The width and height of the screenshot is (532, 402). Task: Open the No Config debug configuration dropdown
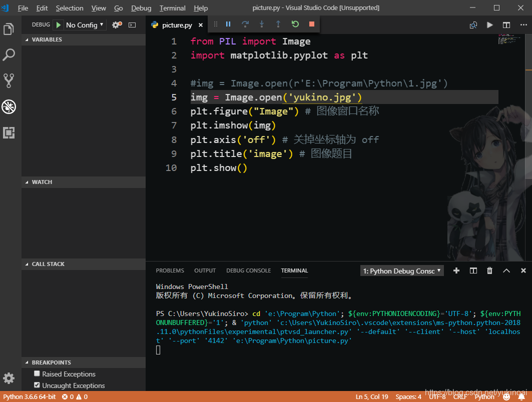click(x=85, y=25)
